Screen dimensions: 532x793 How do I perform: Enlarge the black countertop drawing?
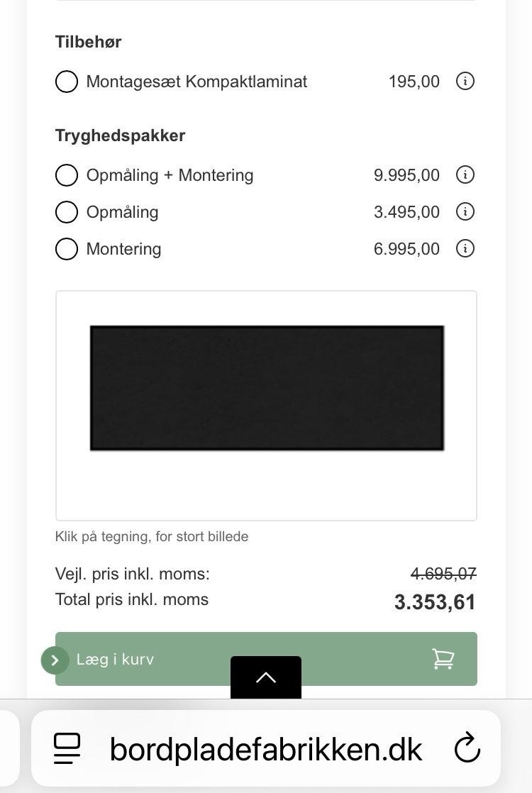267,388
